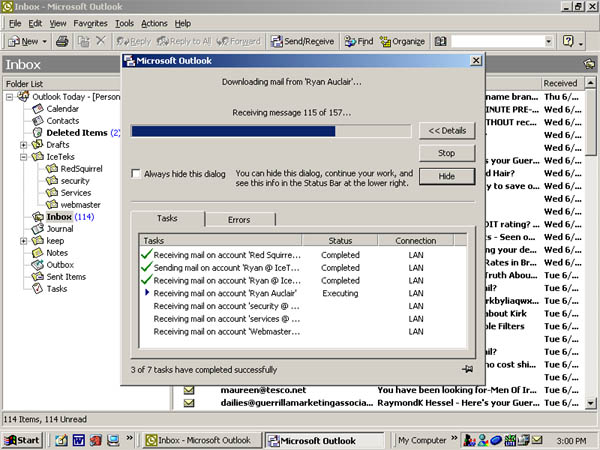Open the Edit menu
The height and width of the screenshot is (450, 600).
coord(35,23)
